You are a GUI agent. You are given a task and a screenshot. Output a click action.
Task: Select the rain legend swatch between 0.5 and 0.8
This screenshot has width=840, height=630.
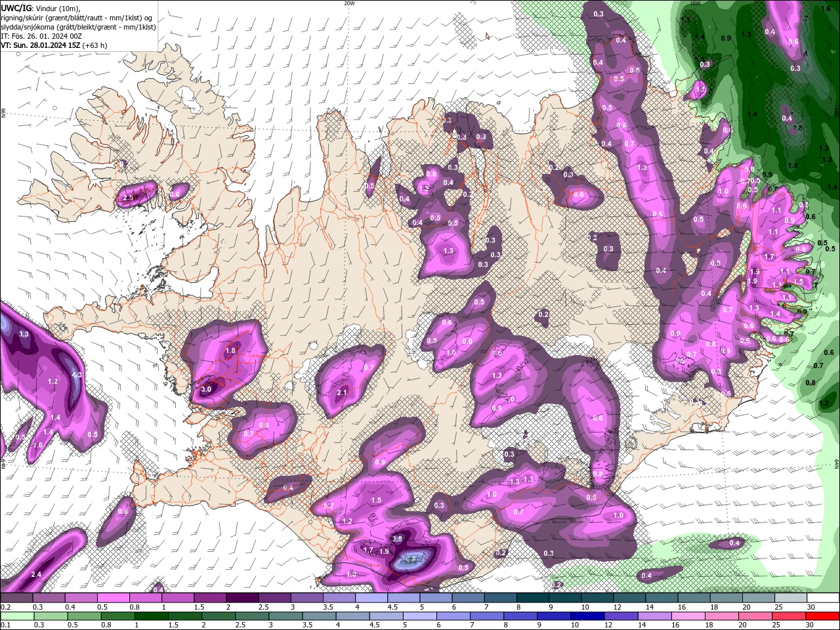(x=84, y=616)
